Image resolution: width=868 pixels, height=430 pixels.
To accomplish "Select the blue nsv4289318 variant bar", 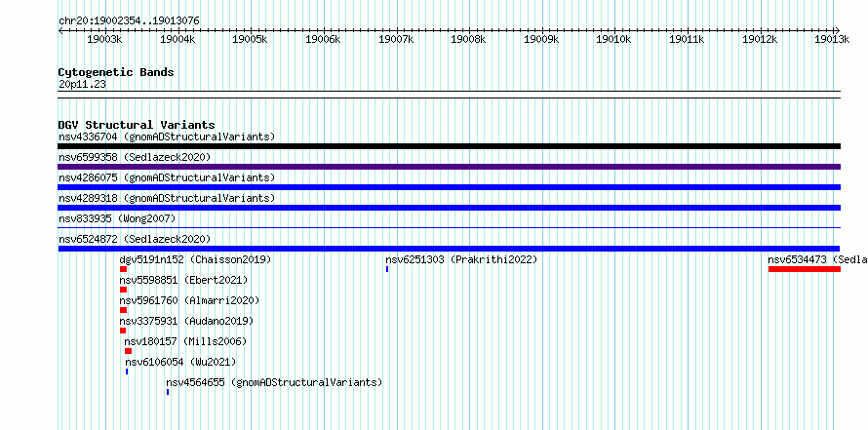I will tap(449, 208).
